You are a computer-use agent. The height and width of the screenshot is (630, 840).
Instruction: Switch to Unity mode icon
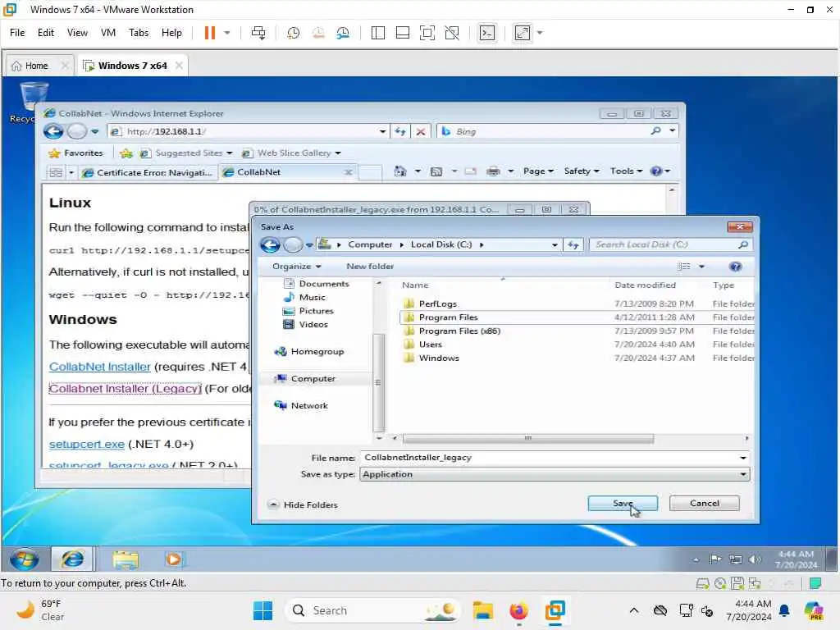pos(452,33)
